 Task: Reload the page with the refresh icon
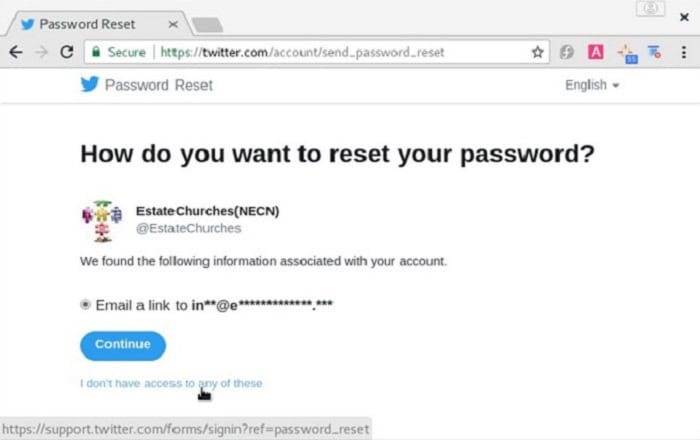click(67, 52)
